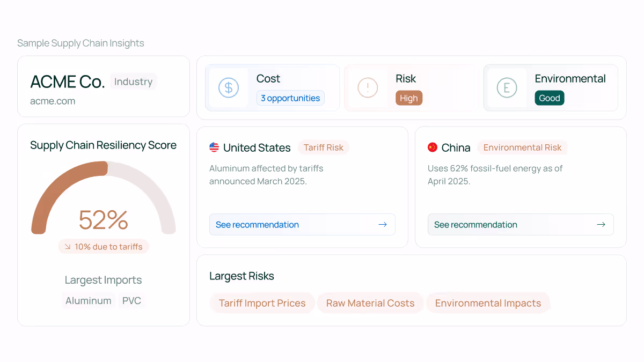Click the exclamation mark Risk icon
The height and width of the screenshot is (362, 644).
pos(368,87)
